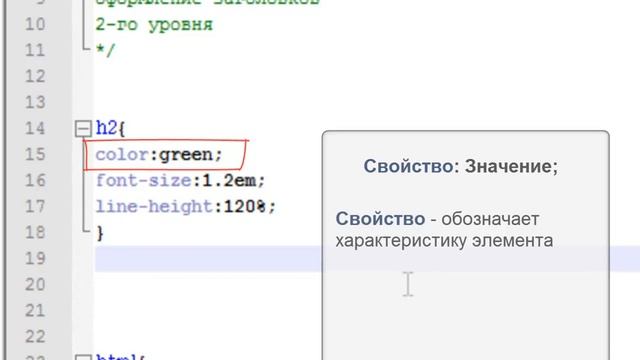Image resolution: width=640 pixels, height=360 pixels.
Task: Click line number 20 in the gutter
Action: pyautogui.click(x=35, y=285)
